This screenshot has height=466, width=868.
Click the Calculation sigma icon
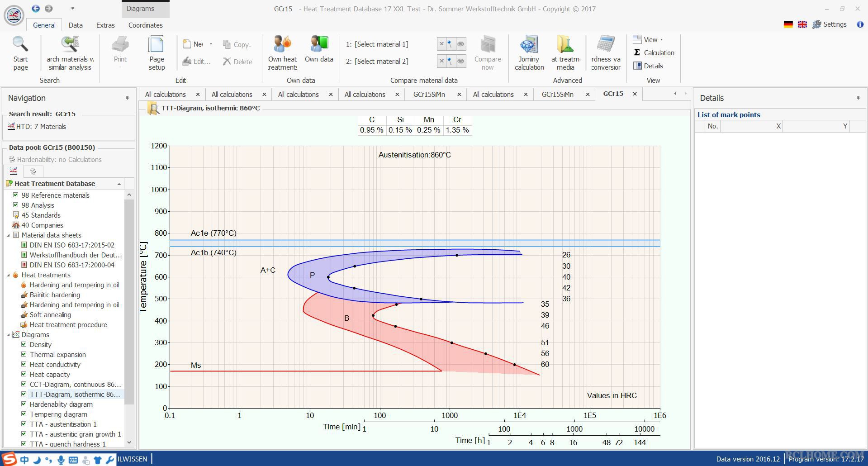coord(637,52)
